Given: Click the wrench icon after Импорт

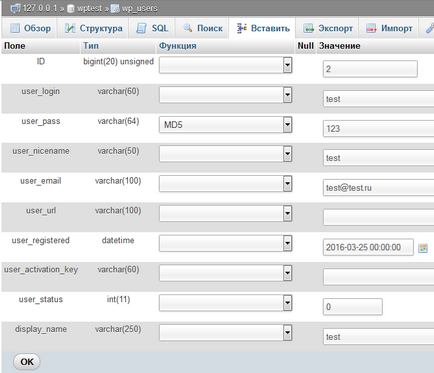Looking at the screenshot, I should [430, 28].
